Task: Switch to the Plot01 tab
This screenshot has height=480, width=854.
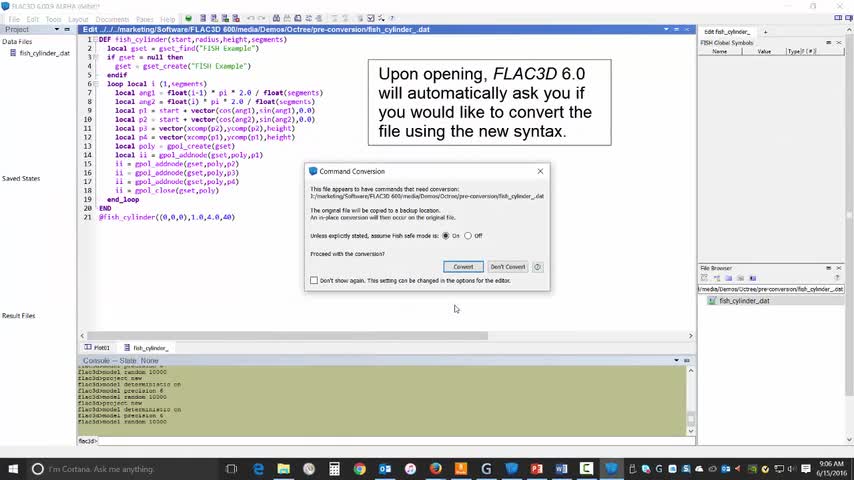Action: pyautogui.click(x=97, y=348)
